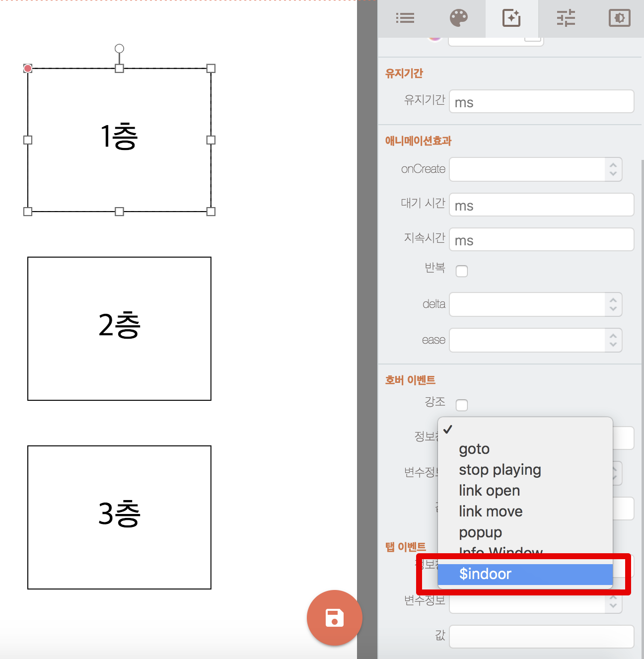Image resolution: width=644 pixels, height=659 pixels.
Task: Toggle the 강조 emphasis checkbox
Action: click(462, 405)
